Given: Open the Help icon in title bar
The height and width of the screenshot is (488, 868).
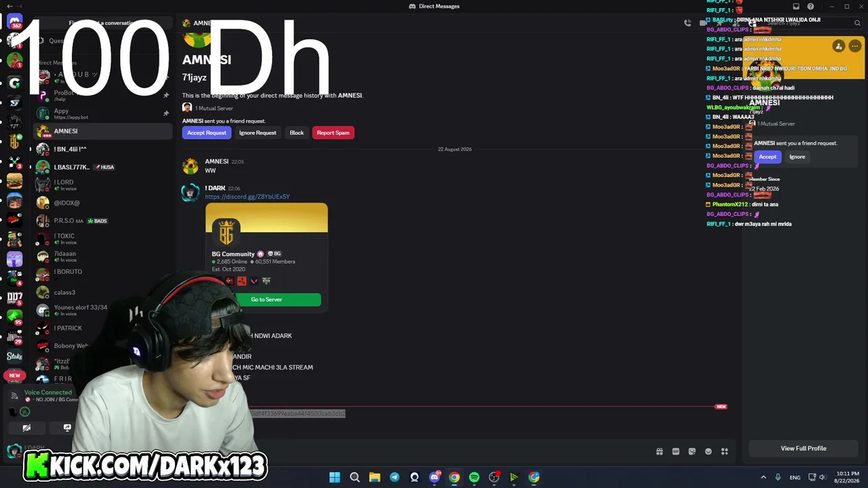Looking at the screenshot, I should click(x=810, y=7).
